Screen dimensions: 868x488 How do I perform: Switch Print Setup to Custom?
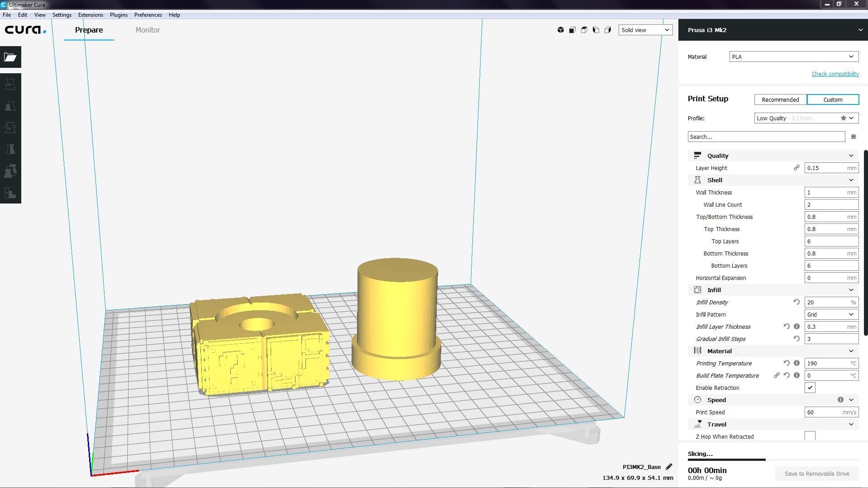pyautogui.click(x=833, y=99)
